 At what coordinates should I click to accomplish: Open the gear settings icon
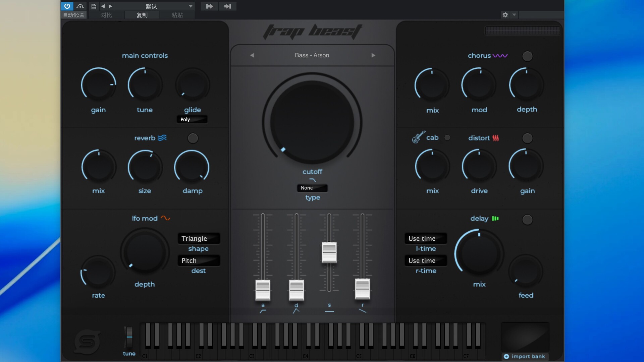tap(505, 15)
